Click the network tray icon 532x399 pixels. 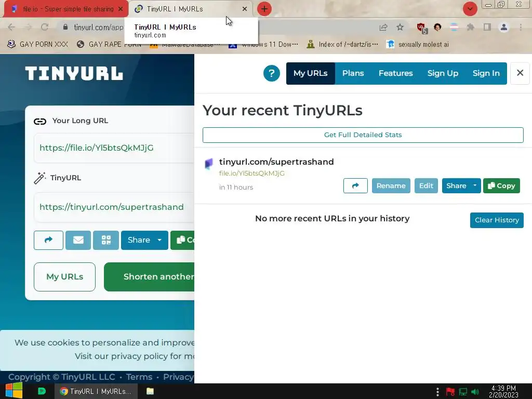coord(463,392)
